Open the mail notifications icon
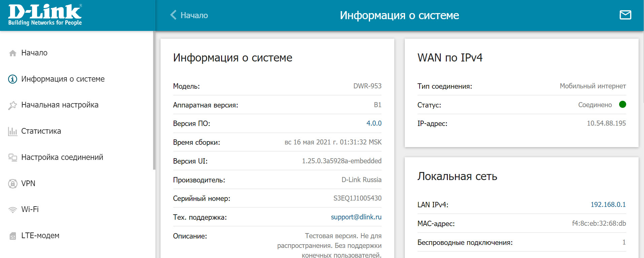The image size is (644, 258). pyautogui.click(x=625, y=15)
